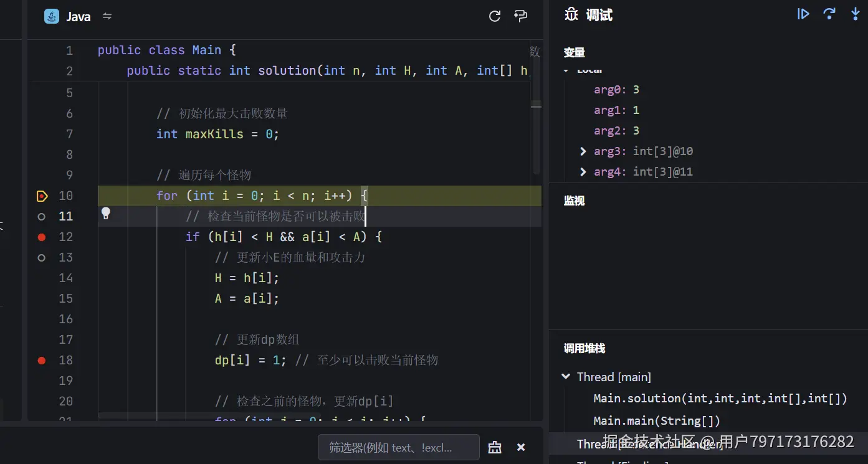Screen dimensions: 868x464
Task: Click the maxKills variable on line 7
Action: [214, 135]
